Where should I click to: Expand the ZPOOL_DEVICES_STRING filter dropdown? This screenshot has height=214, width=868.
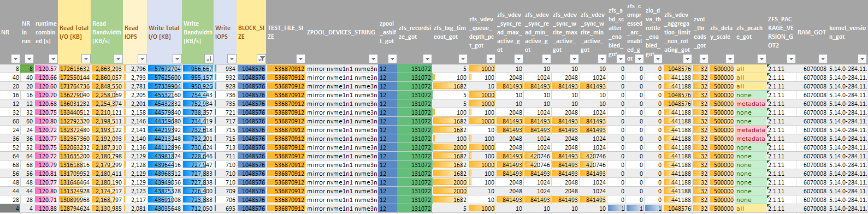point(373,58)
